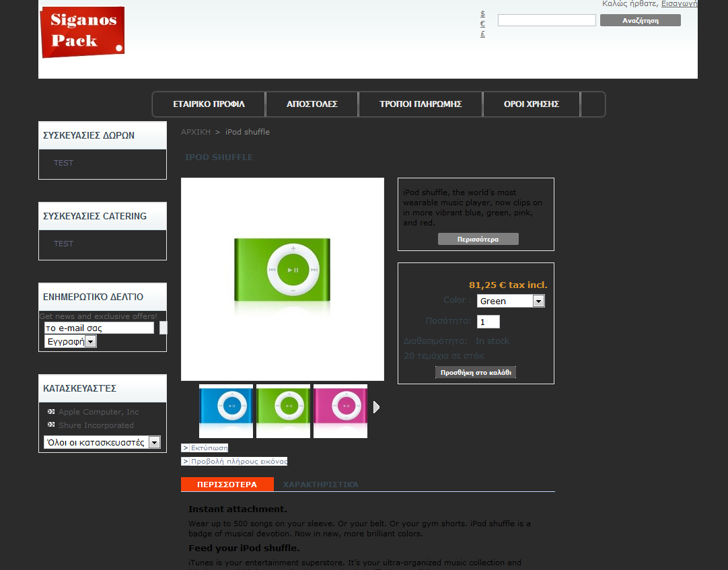Viewport: 728px width, 570px height.
Task: Click empty last cell of top menu
Action: [593, 104]
